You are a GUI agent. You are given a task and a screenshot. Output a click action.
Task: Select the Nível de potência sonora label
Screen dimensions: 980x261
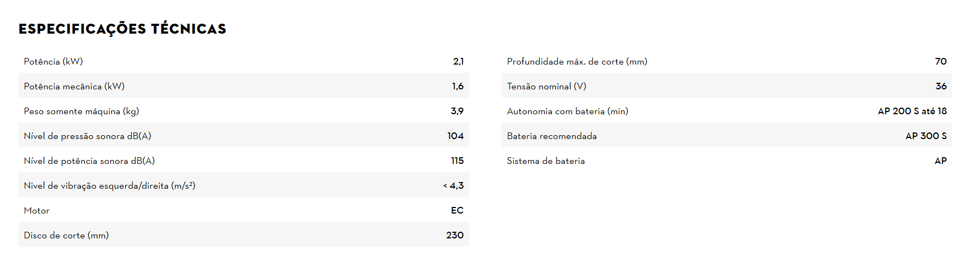89,161
